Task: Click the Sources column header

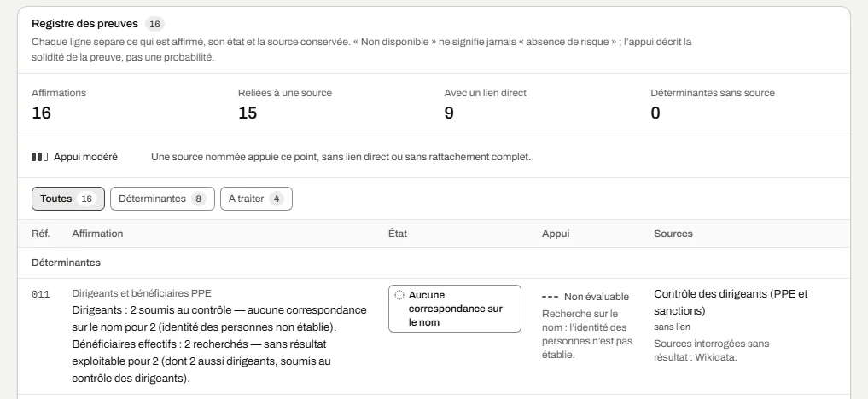Action: 673,234
